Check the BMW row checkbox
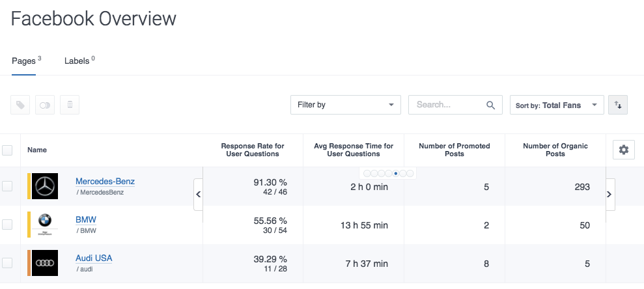 pos(7,224)
